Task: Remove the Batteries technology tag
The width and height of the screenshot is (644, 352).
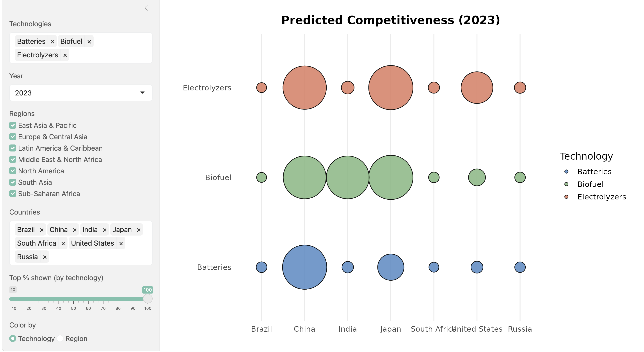Action: 52,42
